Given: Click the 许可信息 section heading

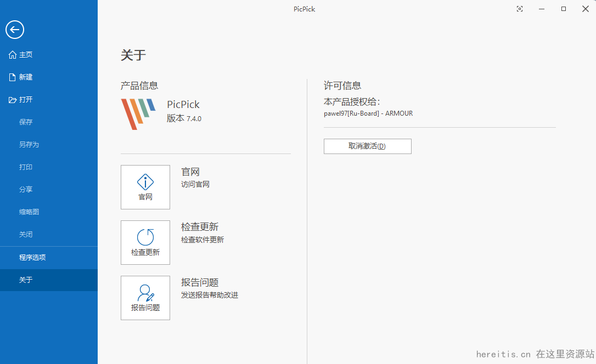Looking at the screenshot, I should tap(342, 86).
